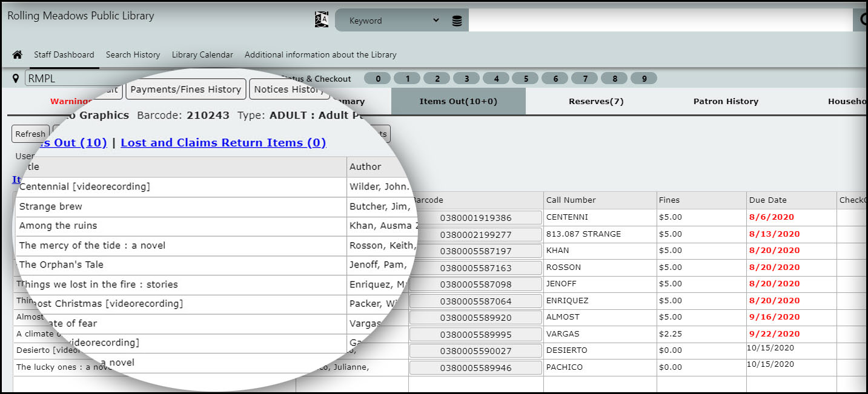Screen dimensions: 868x394
Task: Open the Keyword search type dropdown
Action: click(x=394, y=21)
